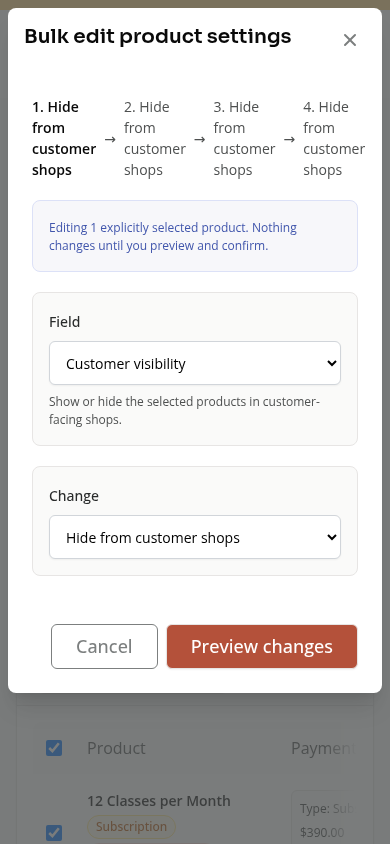This screenshot has height=844, width=390.
Task: Open the Change dropdown showing Hide from customer shops
Action: (195, 537)
